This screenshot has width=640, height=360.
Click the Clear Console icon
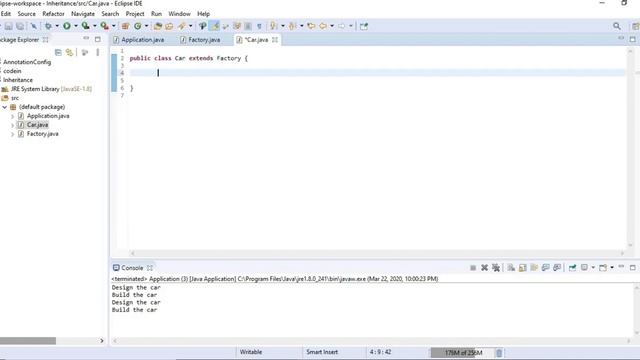511,268
